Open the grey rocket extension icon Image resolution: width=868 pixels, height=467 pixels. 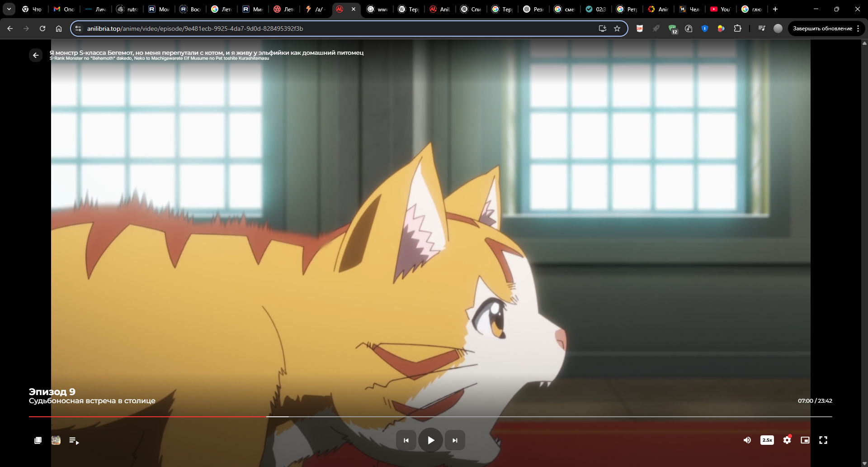[656, 29]
